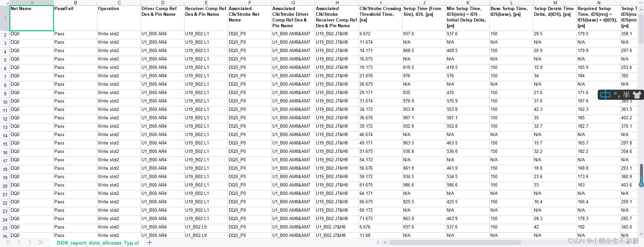The image size is (644, 247).
Task: Select row 20 header
Action: [5, 186]
